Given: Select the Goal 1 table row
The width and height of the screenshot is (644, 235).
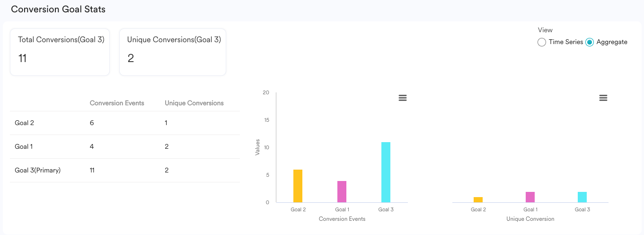Looking at the screenshot, I should click(124, 146).
